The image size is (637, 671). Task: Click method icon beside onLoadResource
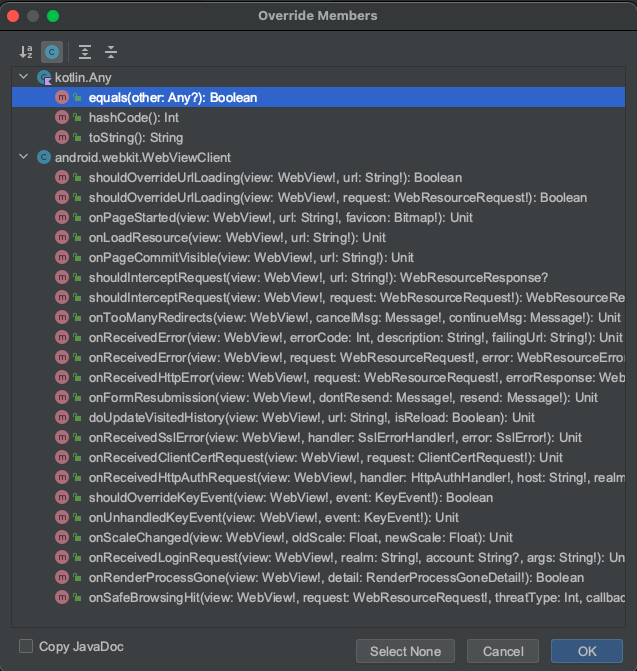62,238
